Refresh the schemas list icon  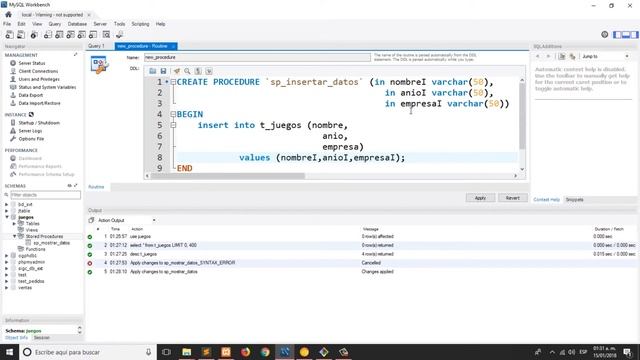[69, 186]
